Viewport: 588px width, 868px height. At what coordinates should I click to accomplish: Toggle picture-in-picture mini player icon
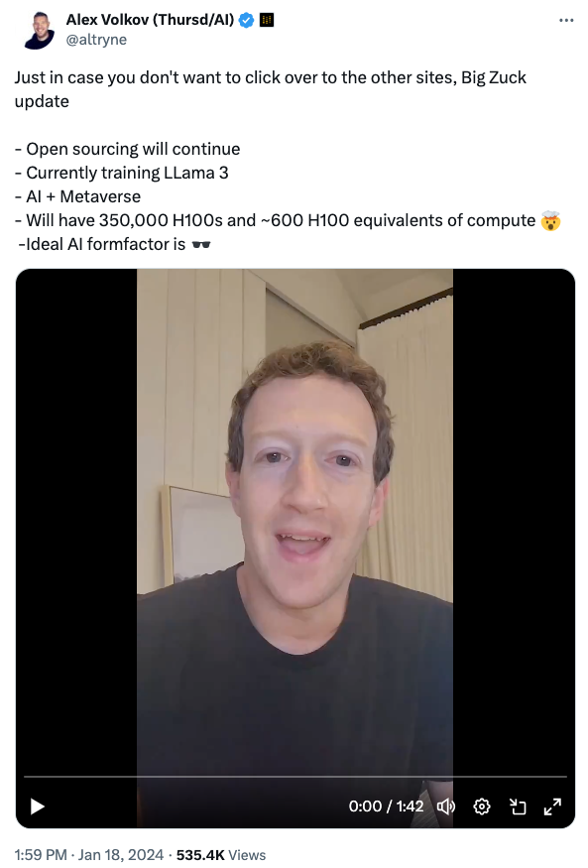518,806
